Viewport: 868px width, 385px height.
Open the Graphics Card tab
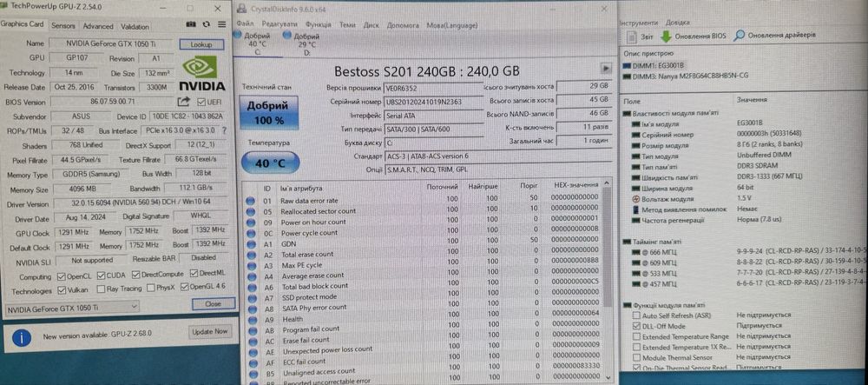click(x=23, y=24)
